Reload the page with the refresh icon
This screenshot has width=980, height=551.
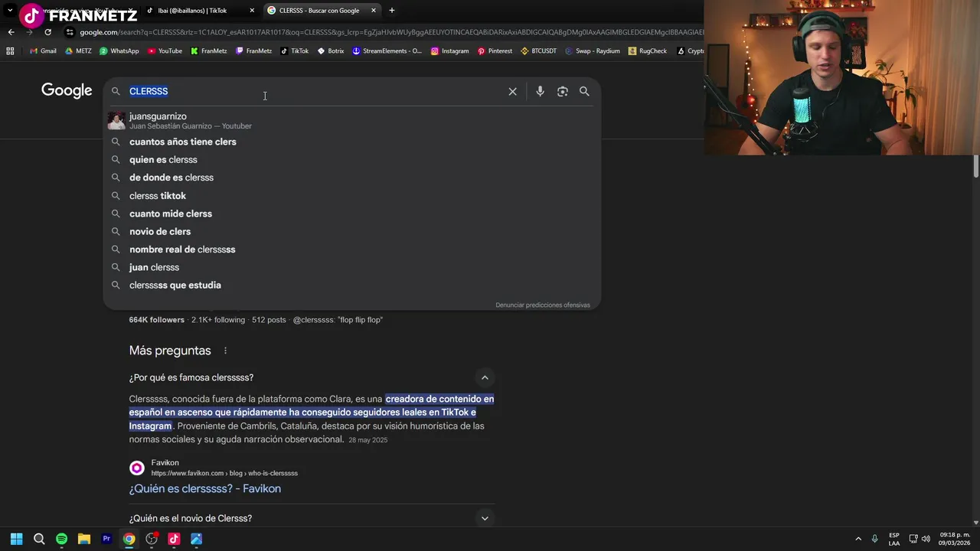pyautogui.click(x=47, y=32)
